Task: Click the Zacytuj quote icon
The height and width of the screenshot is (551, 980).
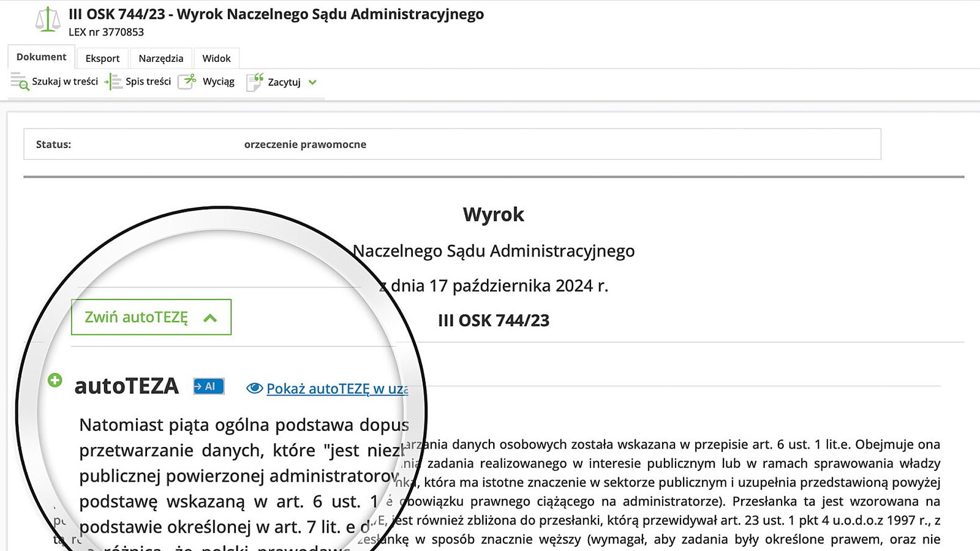Action: tap(255, 81)
